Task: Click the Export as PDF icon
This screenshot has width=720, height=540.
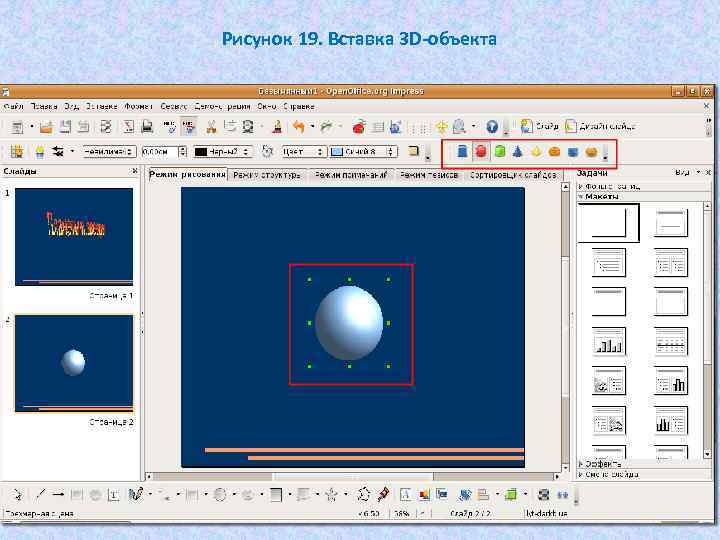Action: 128,126
